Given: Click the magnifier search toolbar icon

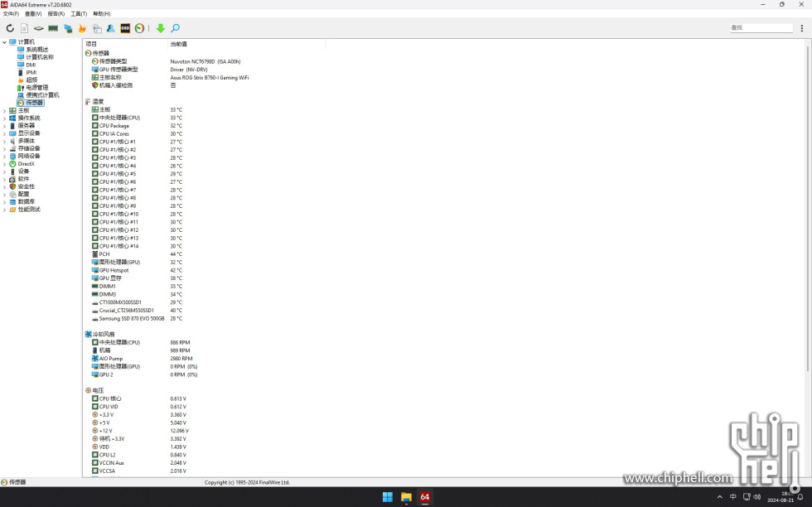Looking at the screenshot, I should pyautogui.click(x=176, y=28).
